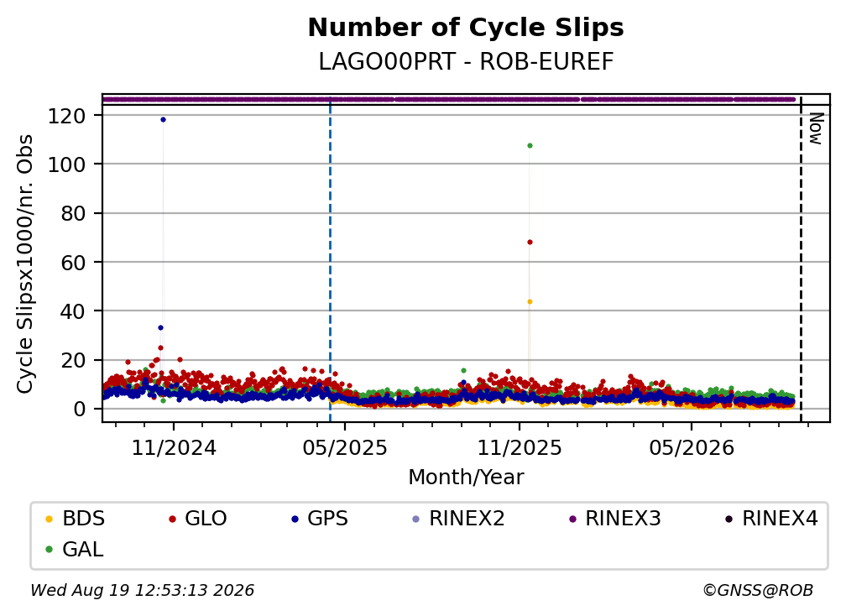Click the GPS legend blue marker
Screen dimensions: 846x616
click(295, 519)
